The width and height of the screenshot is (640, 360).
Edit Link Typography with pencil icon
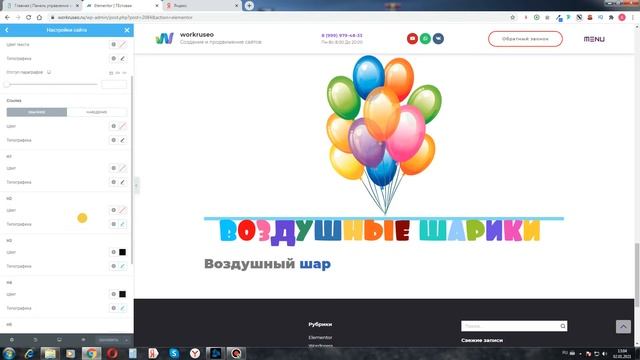click(x=122, y=140)
